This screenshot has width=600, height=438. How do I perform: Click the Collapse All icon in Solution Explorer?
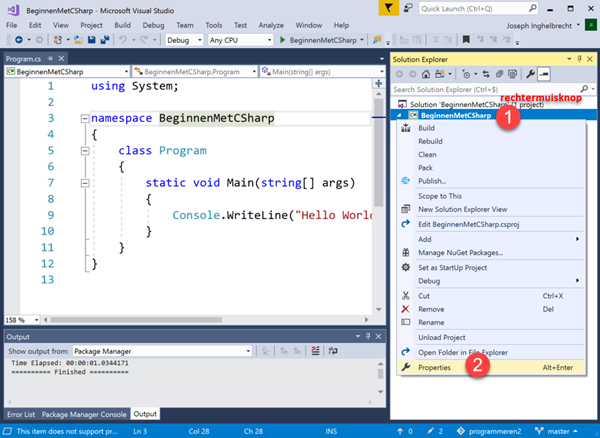tap(499, 74)
